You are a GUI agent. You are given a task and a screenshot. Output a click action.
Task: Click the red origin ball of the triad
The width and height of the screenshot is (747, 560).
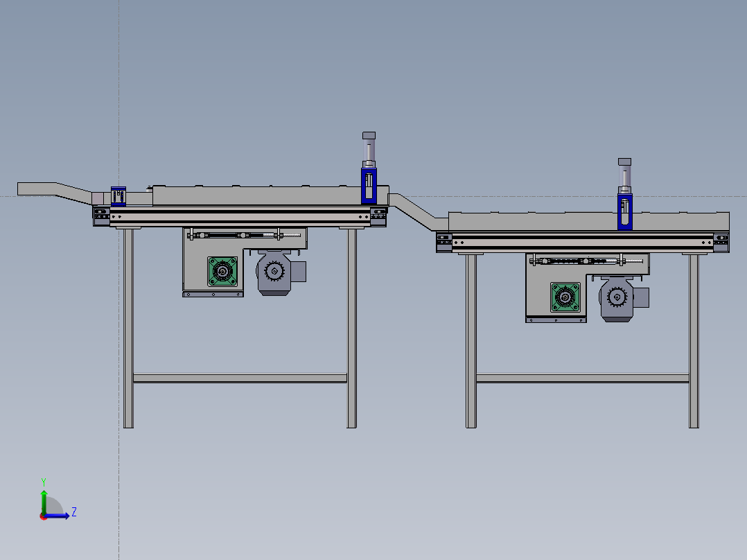[44, 516]
